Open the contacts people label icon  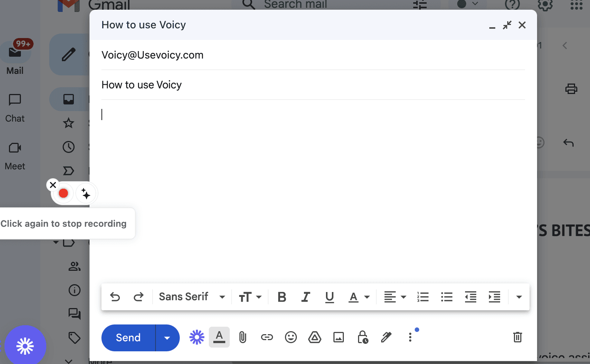coord(74,266)
